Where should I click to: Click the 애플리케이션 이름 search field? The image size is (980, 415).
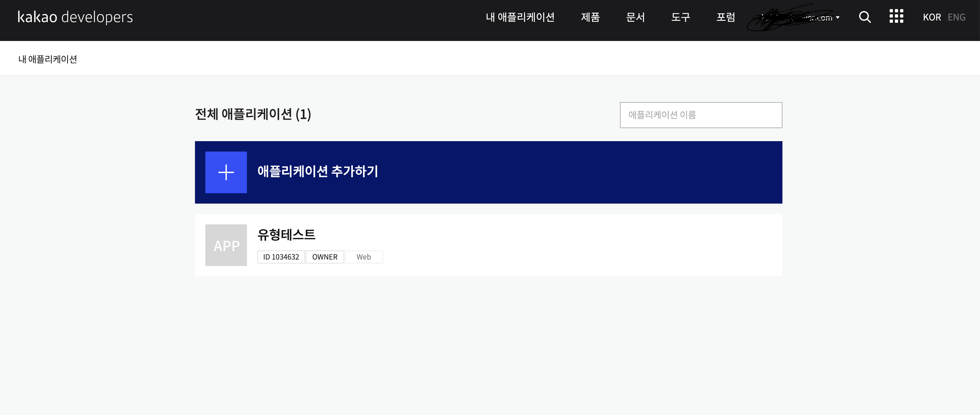[x=701, y=115]
